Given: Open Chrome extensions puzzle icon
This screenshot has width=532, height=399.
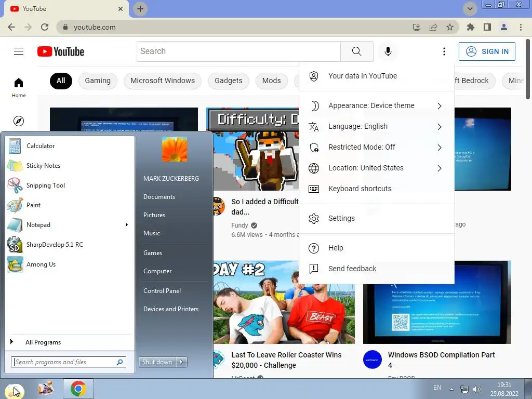Looking at the screenshot, I should (x=470, y=27).
